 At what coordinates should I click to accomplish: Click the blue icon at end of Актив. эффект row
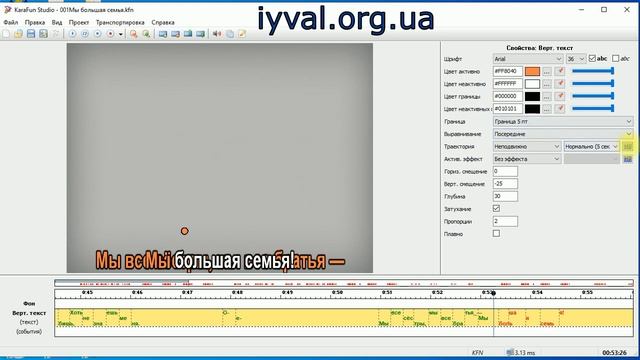click(x=628, y=159)
